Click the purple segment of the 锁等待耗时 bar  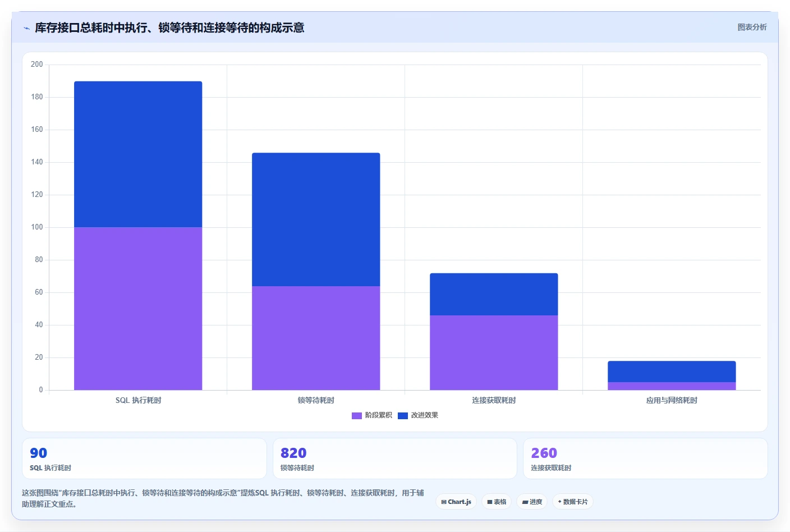pyautogui.click(x=316, y=338)
